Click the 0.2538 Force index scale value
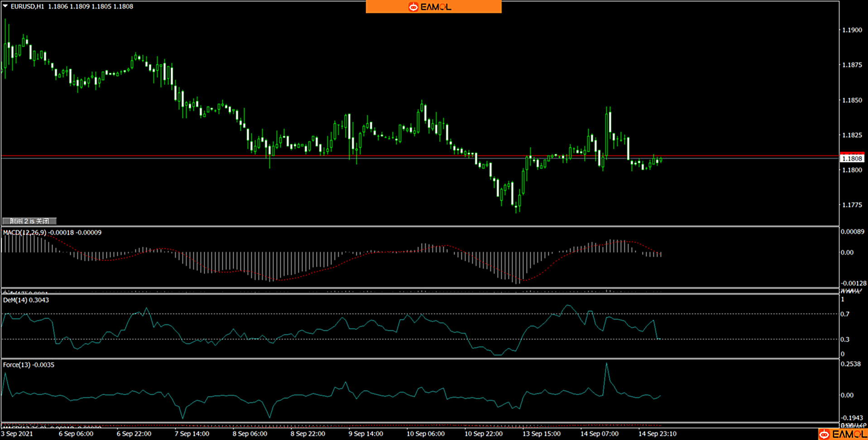This screenshot has width=868, height=440. pos(851,364)
